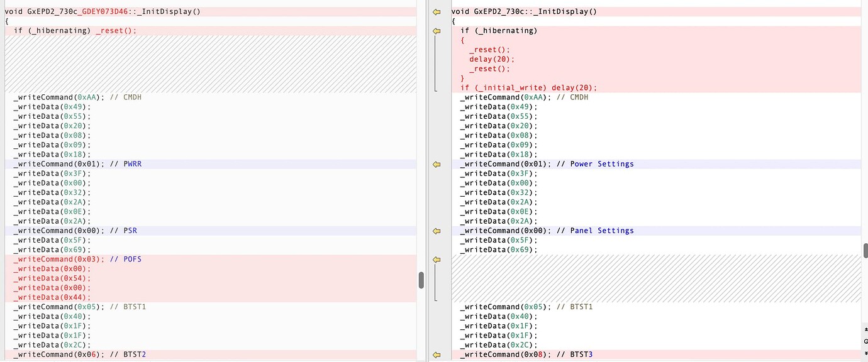Viewport: 868px width, 362px height.
Task: Click the left pane vertical scrollbar thumb
Action: click(x=421, y=280)
